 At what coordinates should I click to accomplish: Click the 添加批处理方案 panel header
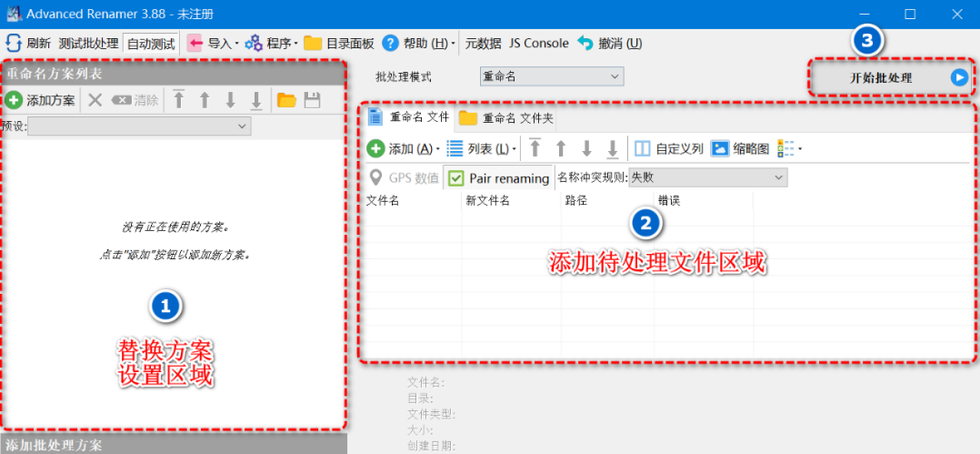click(x=173, y=445)
